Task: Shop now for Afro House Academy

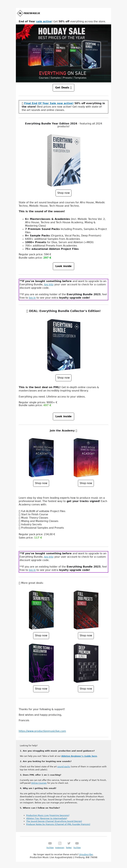Action: click(x=86, y=483)
